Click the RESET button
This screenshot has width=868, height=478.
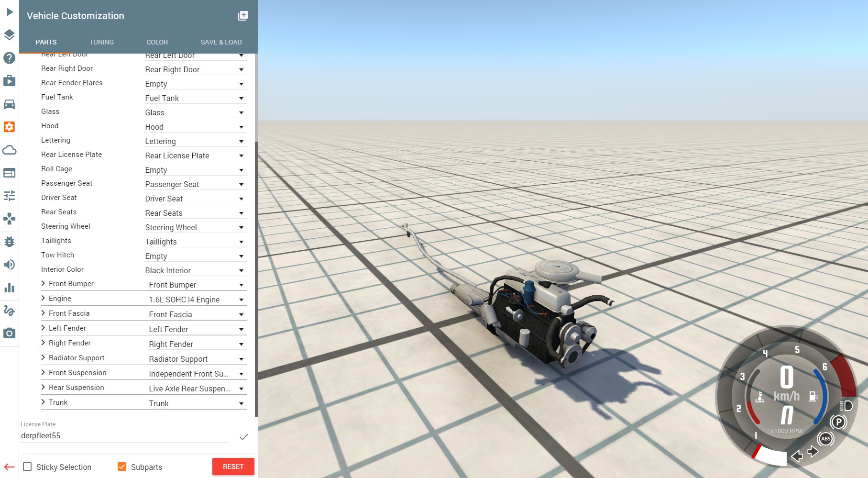pos(233,467)
